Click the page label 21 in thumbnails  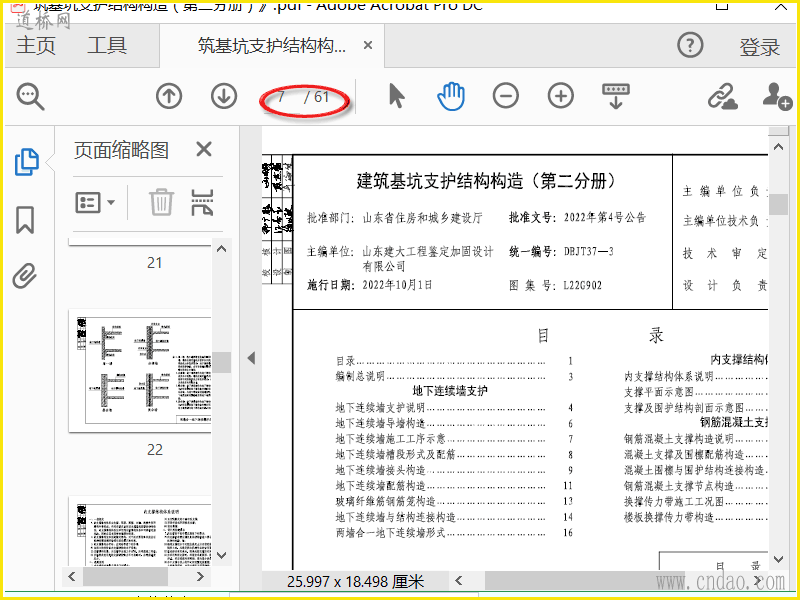tap(155, 263)
